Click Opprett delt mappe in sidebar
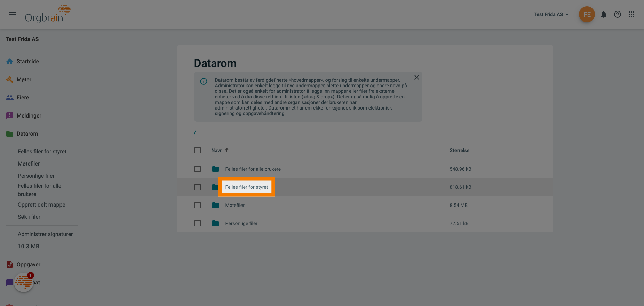Viewport: 644px width, 306px height. point(41,204)
